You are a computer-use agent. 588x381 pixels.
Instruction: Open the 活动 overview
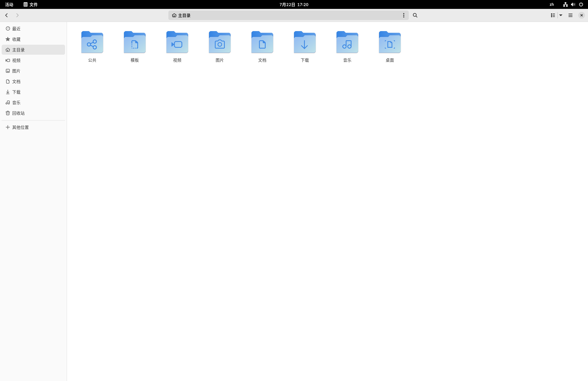point(9,4)
